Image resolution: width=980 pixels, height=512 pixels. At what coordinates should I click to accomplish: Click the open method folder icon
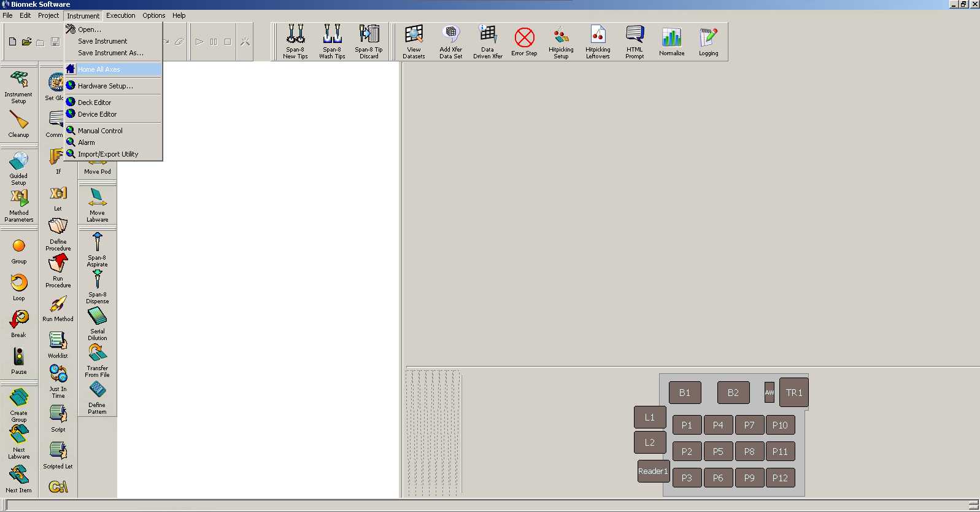26,42
